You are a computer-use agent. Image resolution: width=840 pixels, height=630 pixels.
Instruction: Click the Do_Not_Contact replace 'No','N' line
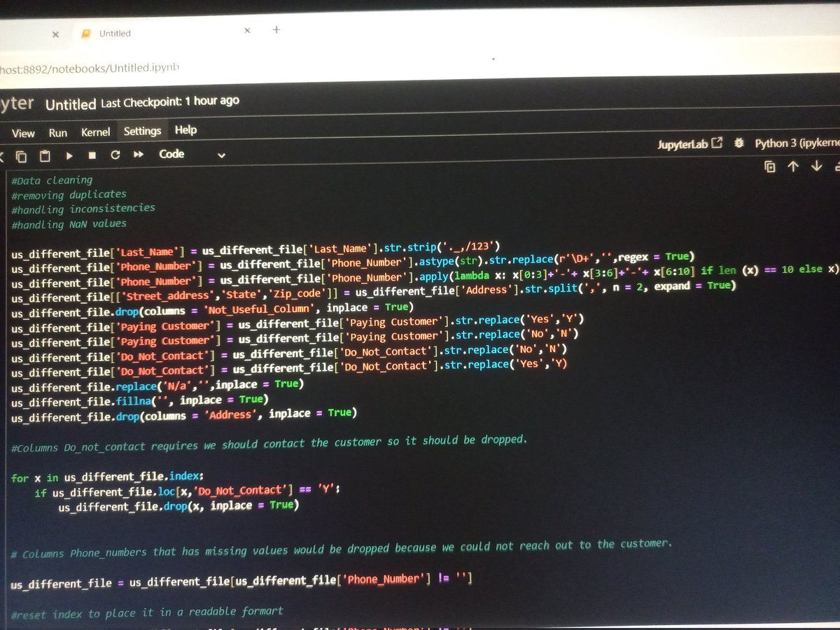tap(288, 353)
